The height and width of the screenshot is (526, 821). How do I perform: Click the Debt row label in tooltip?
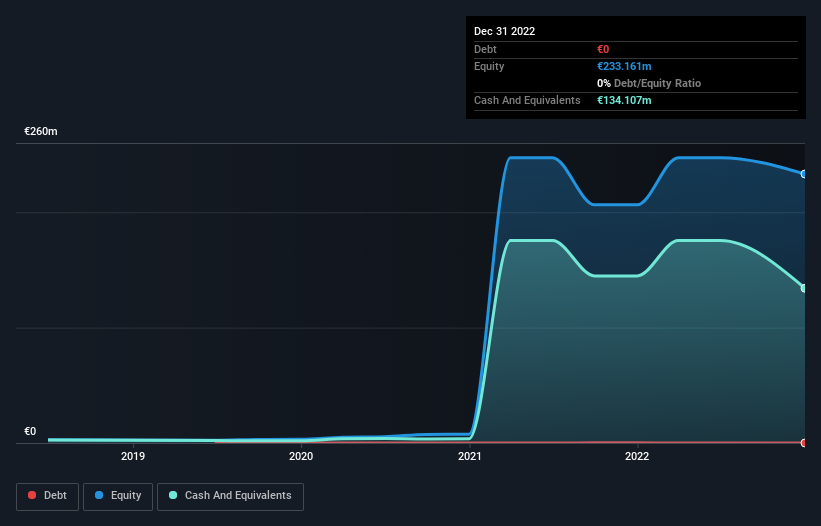click(485, 49)
